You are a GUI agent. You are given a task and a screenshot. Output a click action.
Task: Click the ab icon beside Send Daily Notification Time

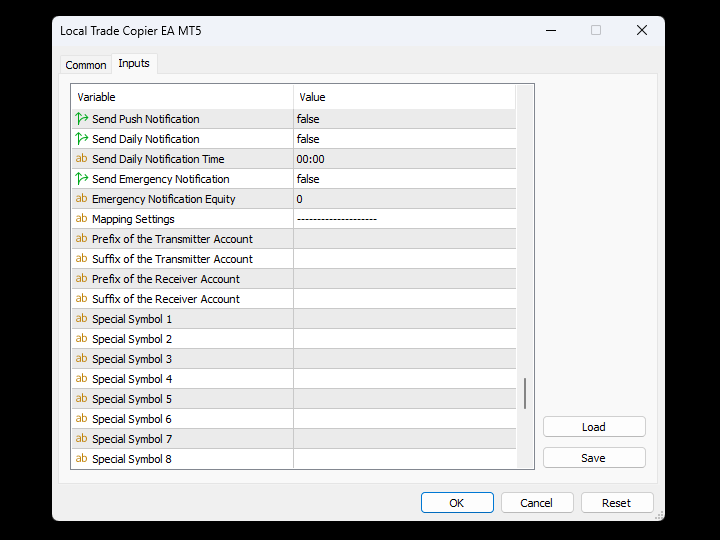pyautogui.click(x=81, y=159)
